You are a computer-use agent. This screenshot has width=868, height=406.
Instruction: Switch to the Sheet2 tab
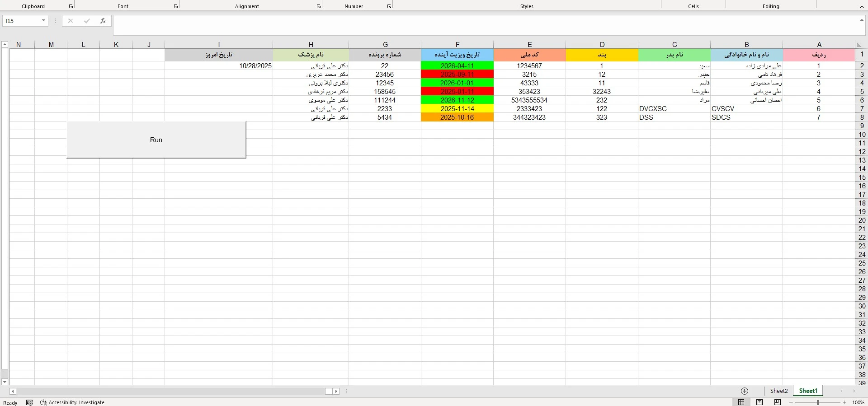779,391
